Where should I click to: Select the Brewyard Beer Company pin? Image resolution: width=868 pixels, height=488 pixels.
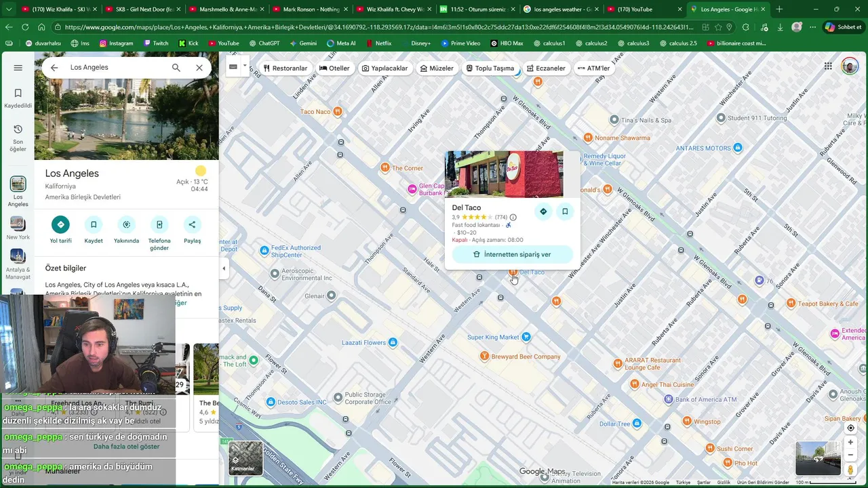coord(484,357)
